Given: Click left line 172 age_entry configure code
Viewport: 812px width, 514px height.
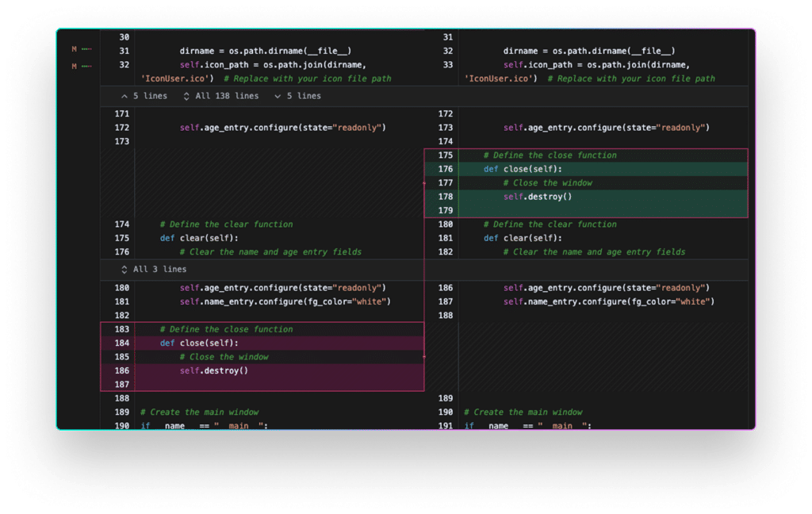Looking at the screenshot, I should 283,128.
